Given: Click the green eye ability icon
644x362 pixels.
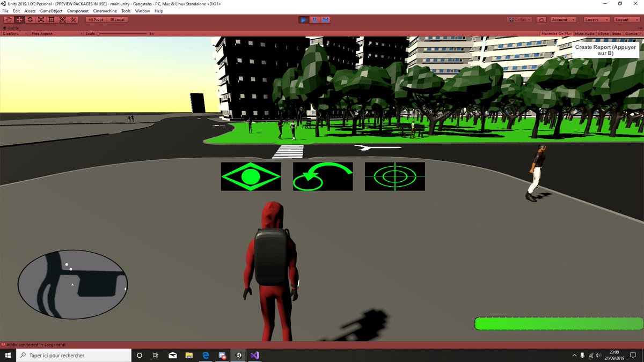Looking at the screenshot, I should [251, 176].
